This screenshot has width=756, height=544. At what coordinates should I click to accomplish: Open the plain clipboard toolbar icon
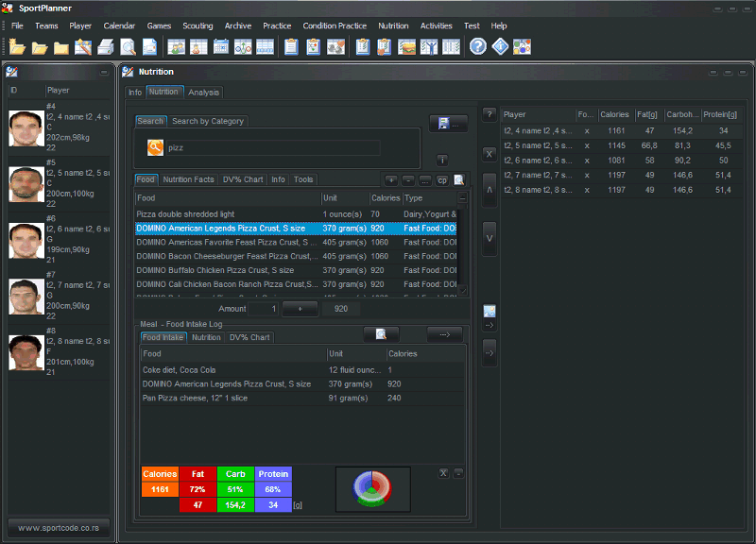[291, 46]
